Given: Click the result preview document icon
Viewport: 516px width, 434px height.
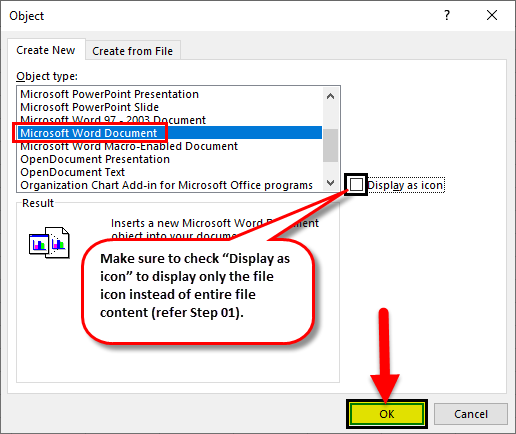Looking at the screenshot, I should (49, 243).
